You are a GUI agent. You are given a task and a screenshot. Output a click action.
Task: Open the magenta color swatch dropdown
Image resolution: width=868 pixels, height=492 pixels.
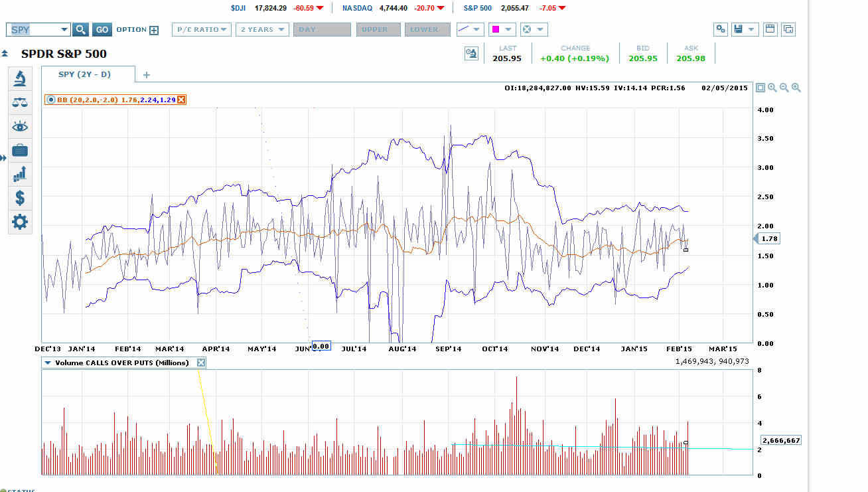502,29
